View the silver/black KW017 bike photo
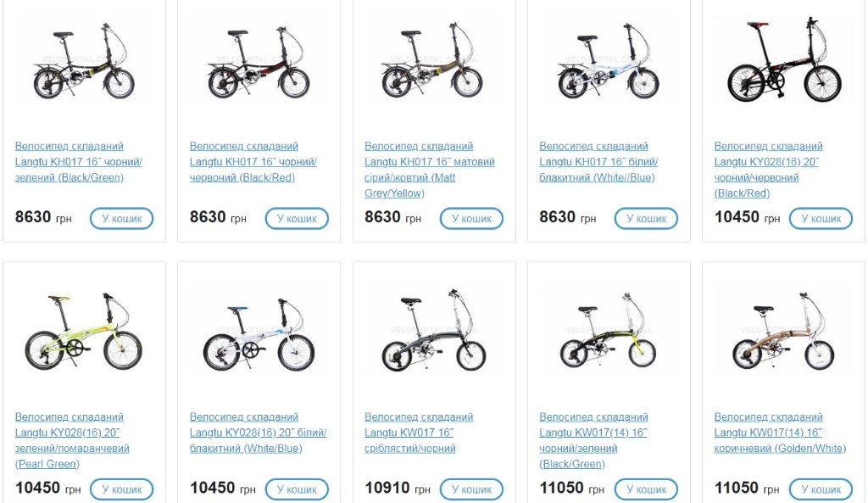 (433, 333)
